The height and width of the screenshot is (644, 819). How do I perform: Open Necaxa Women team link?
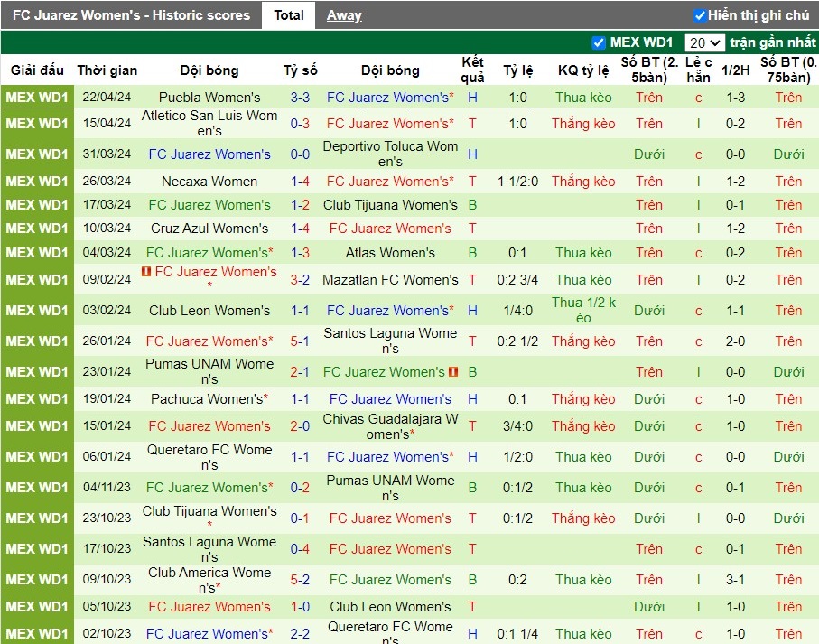click(x=209, y=182)
